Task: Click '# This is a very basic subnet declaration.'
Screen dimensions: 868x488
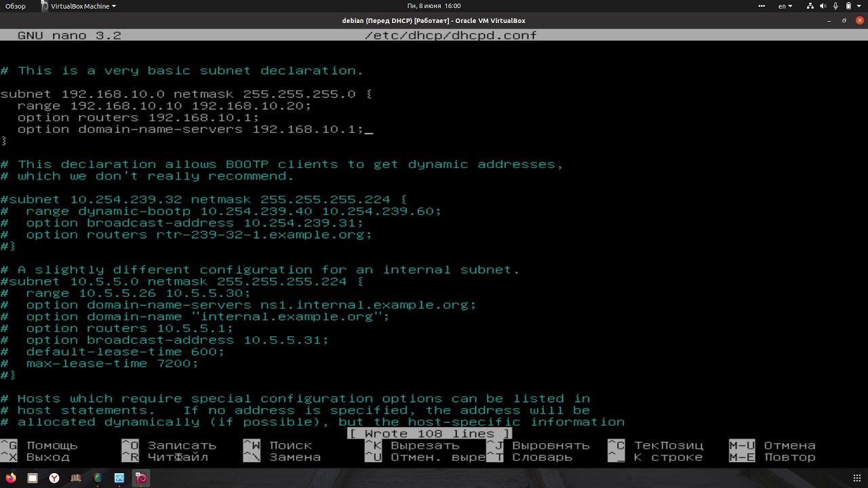Action: [x=182, y=70]
